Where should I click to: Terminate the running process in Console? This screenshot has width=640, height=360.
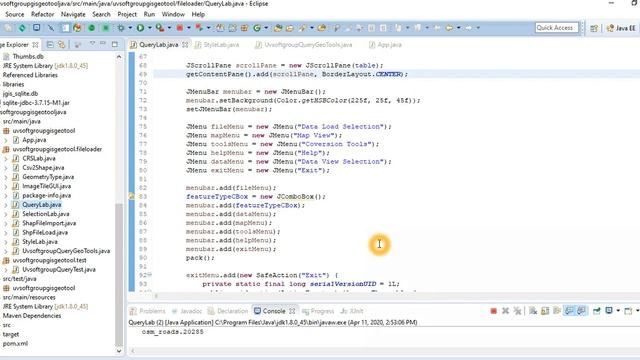coord(493,311)
